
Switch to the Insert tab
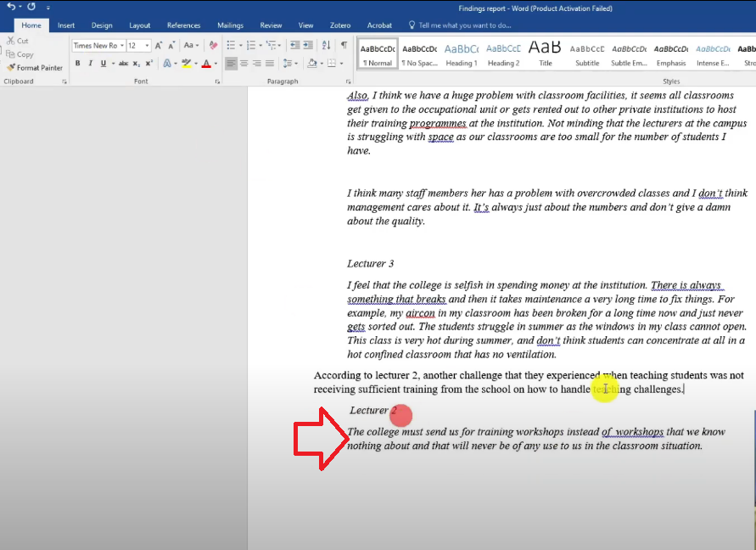coord(66,25)
